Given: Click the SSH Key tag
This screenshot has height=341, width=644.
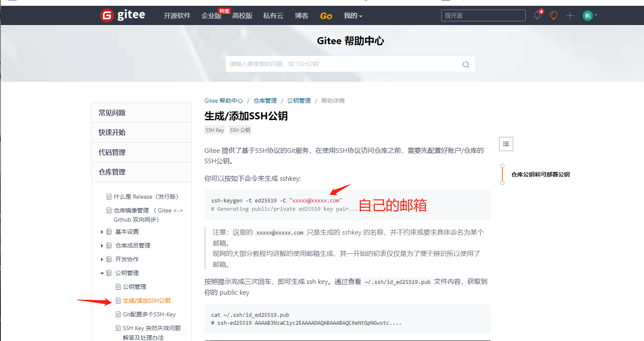Looking at the screenshot, I should coord(215,130).
